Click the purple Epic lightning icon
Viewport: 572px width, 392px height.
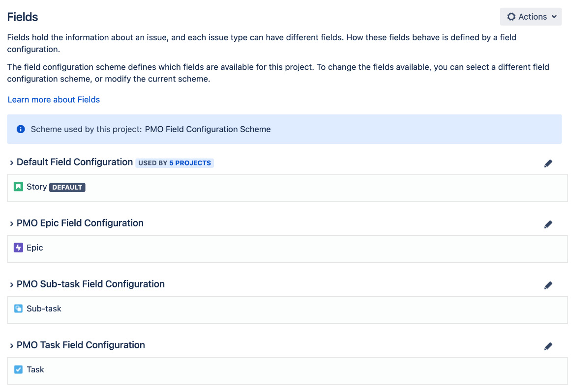18,248
